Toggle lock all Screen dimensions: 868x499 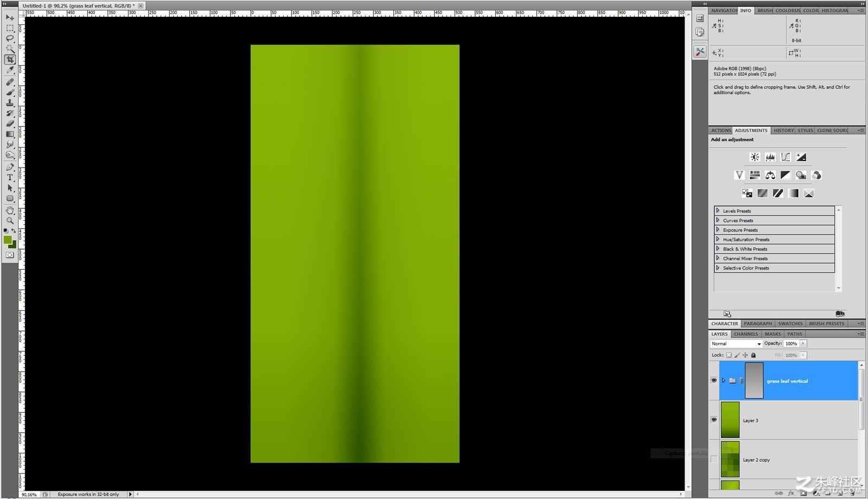pos(753,355)
